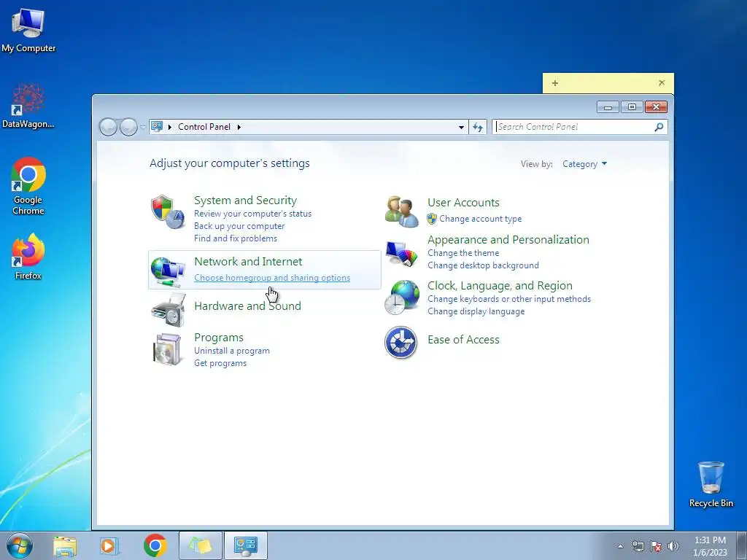Open the Start menu orb

click(19, 545)
